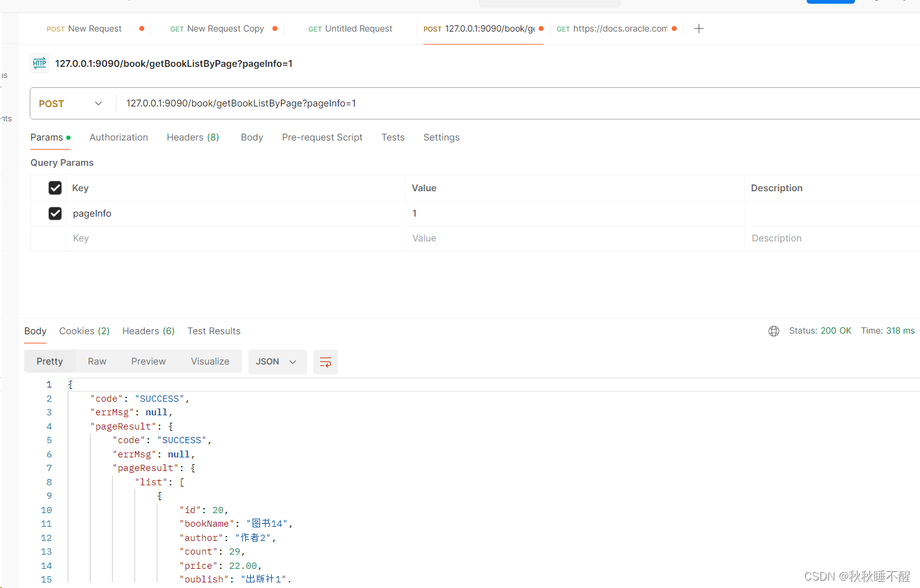Viewport: 920px width, 588px height.
Task: Click the request URL input field
Action: point(310,103)
